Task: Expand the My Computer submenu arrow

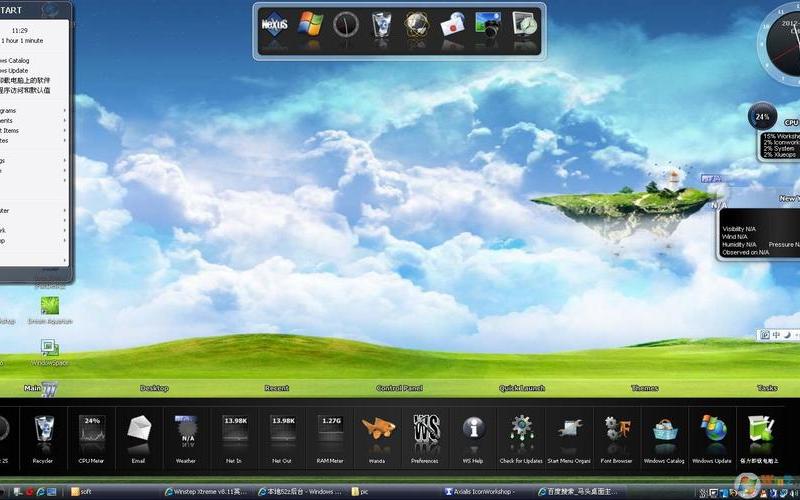Action: 65,211
